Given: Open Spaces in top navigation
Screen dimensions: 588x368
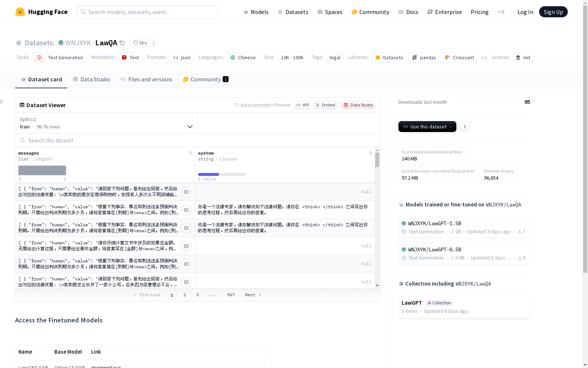Looking at the screenshot, I should point(330,12).
